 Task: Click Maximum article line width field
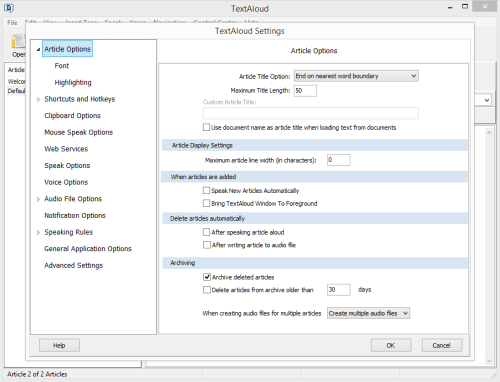(339, 160)
